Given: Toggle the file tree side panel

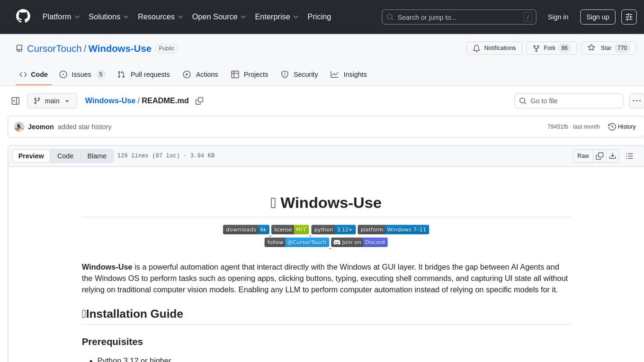Looking at the screenshot, I should tap(16, 101).
